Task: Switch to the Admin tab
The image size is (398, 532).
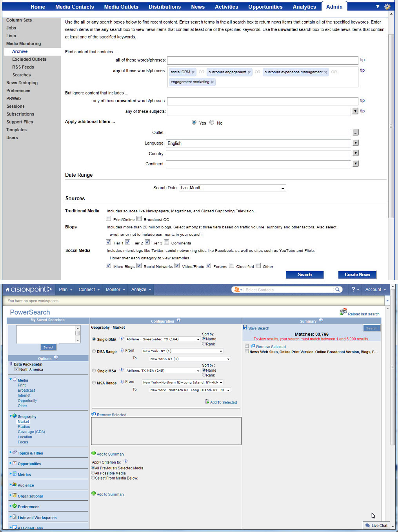Action: [x=334, y=6]
